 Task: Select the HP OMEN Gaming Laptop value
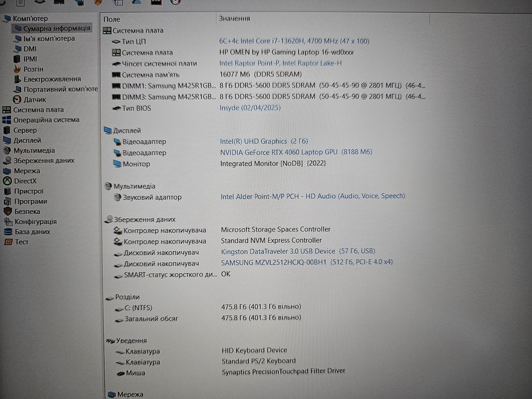point(286,52)
